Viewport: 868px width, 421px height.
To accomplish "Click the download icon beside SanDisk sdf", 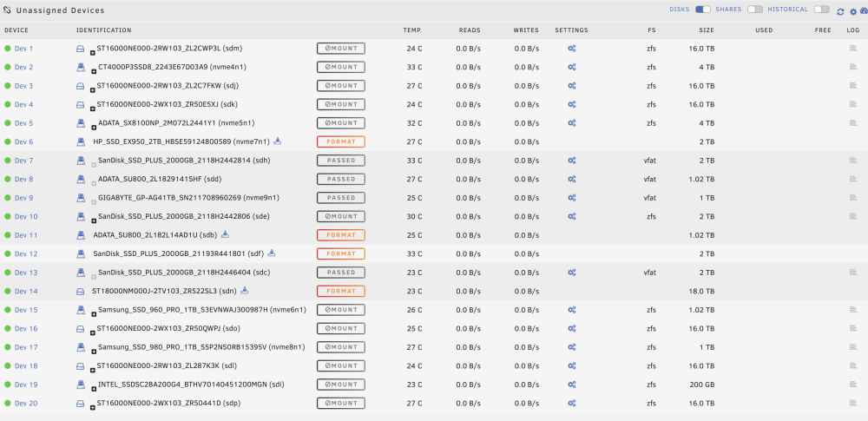I will [271, 253].
